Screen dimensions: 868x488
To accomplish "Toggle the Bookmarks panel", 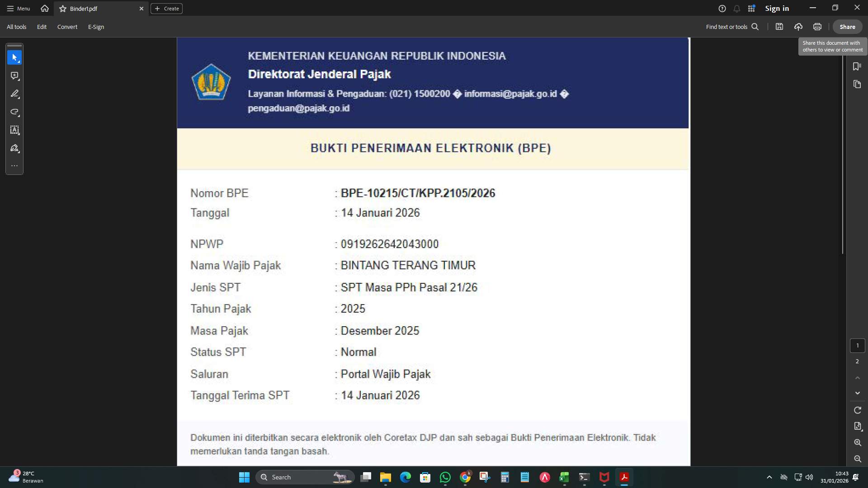I will pyautogui.click(x=857, y=66).
